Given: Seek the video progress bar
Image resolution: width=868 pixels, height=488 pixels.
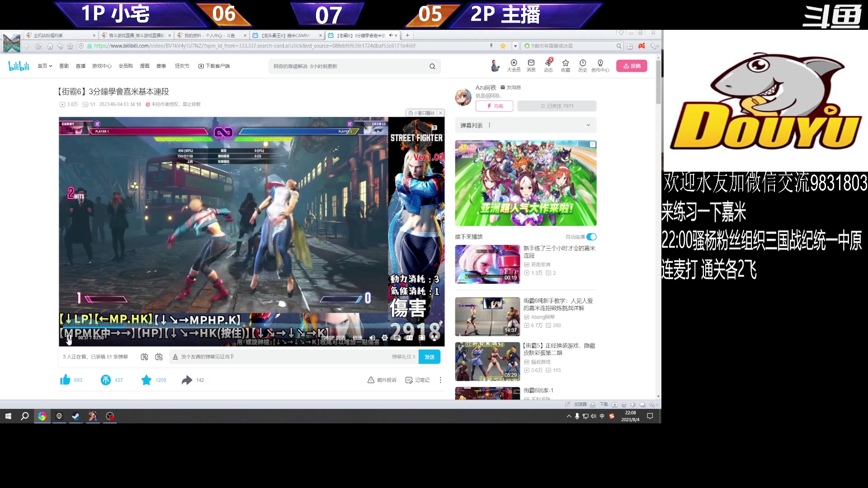Looking at the screenshot, I should pos(251,328).
